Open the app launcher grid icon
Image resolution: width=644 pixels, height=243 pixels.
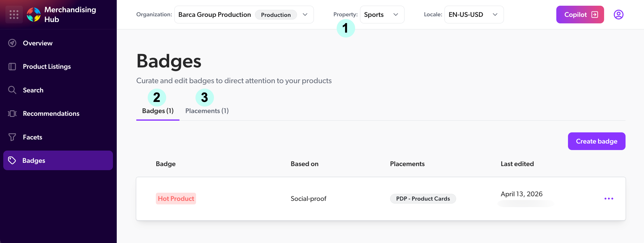[14, 14]
